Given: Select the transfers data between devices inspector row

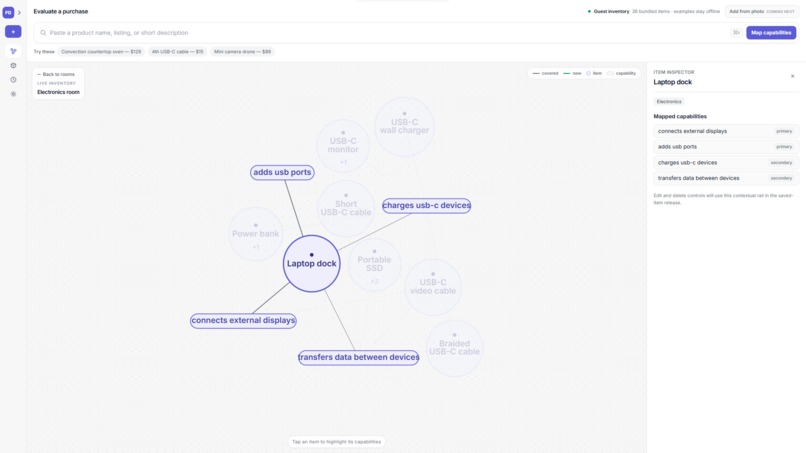Looking at the screenshot, I should point(726,178).
